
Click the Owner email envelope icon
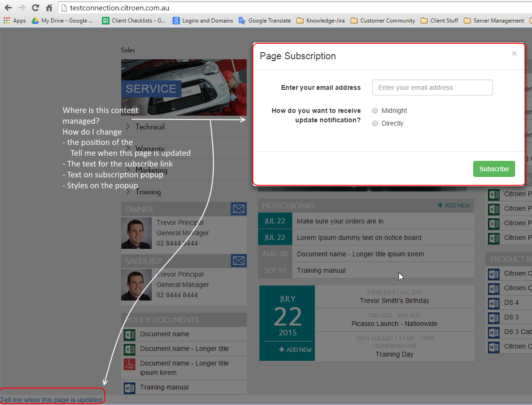239,209
